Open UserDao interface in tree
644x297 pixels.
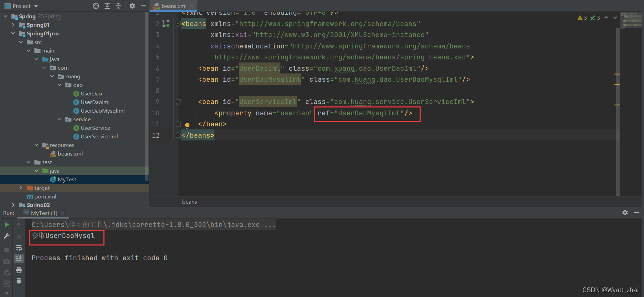pos(91,93)
